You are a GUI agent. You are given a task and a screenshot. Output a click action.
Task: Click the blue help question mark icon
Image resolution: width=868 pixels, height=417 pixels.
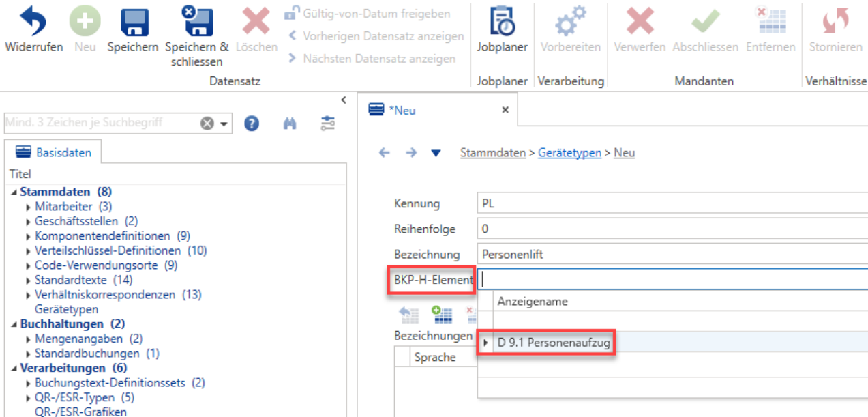tap(252, 124)
